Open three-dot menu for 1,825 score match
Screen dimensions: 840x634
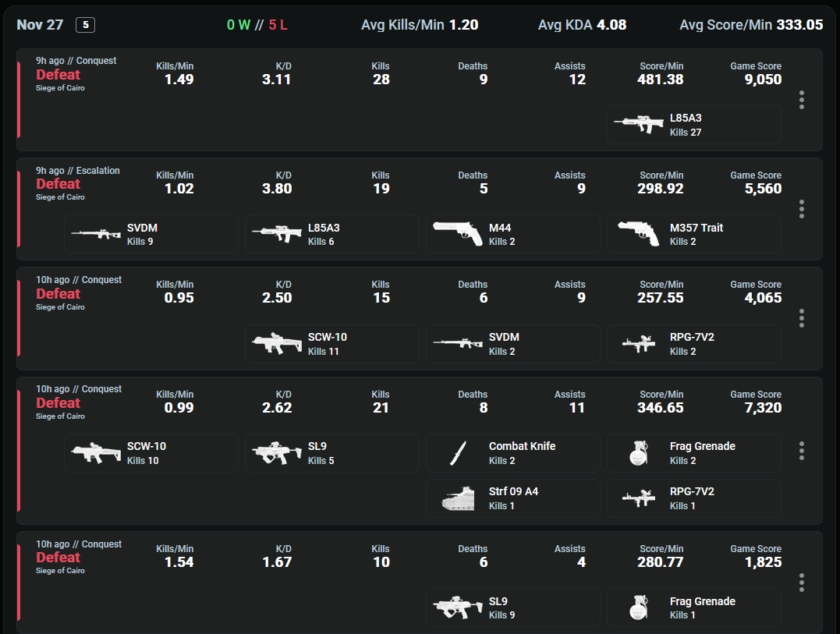802,583
